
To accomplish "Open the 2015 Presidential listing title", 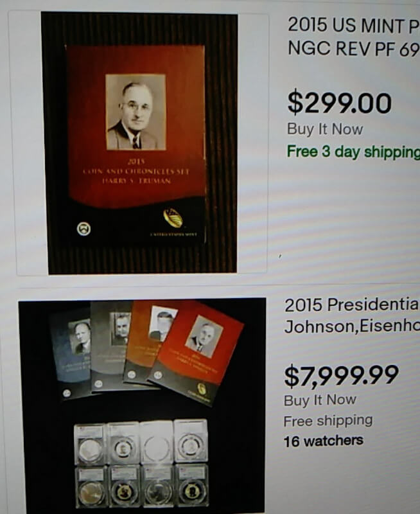I will 352,315.
